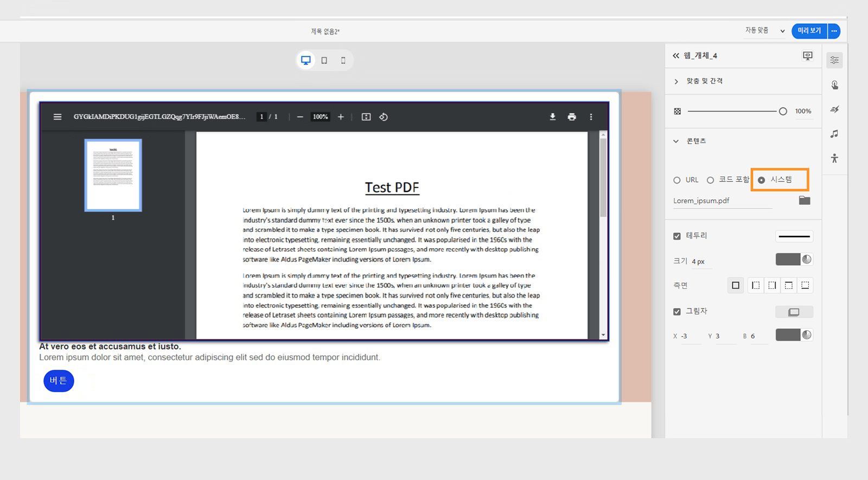Toggle the 테두리 border checkbox
Screen dimensions: 868x480
[677, 236]
